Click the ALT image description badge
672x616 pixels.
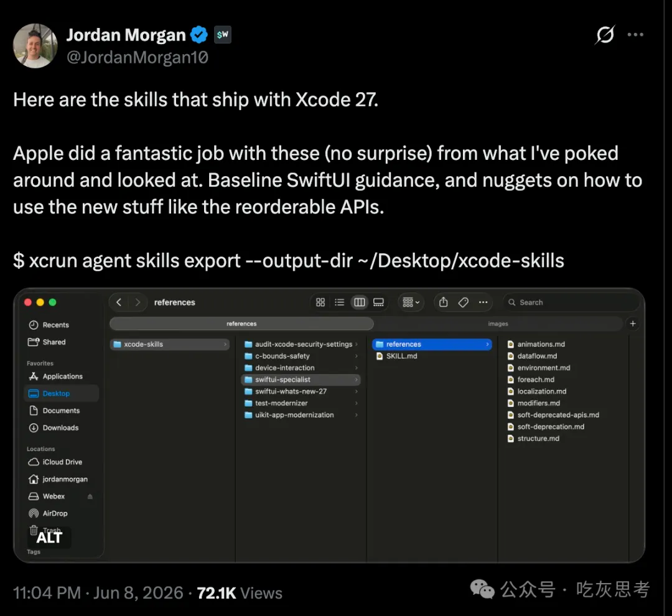(49, 537)
